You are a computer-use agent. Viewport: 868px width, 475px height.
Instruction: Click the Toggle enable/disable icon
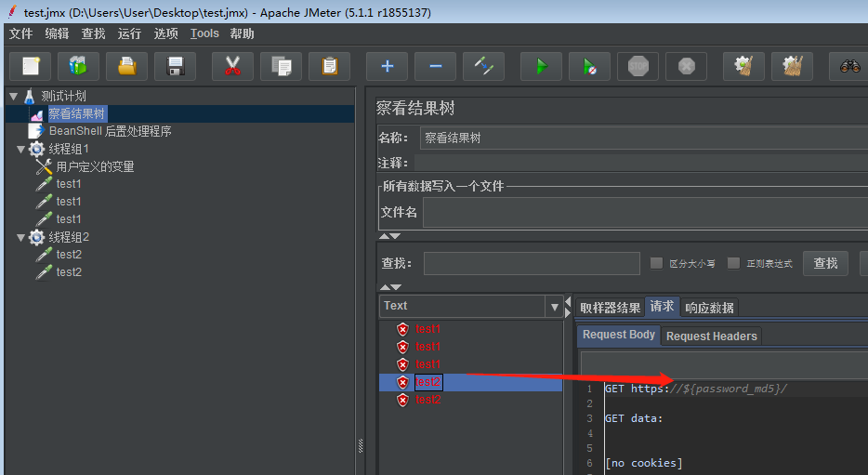(x=483, y=66)
